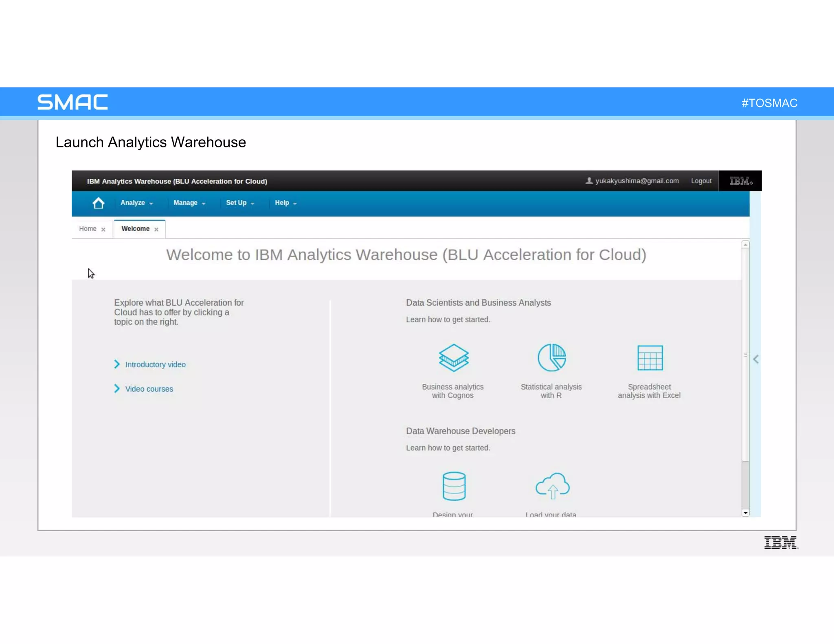
Task: Open the Help dropdown menu
Action: tap(286, 203)
